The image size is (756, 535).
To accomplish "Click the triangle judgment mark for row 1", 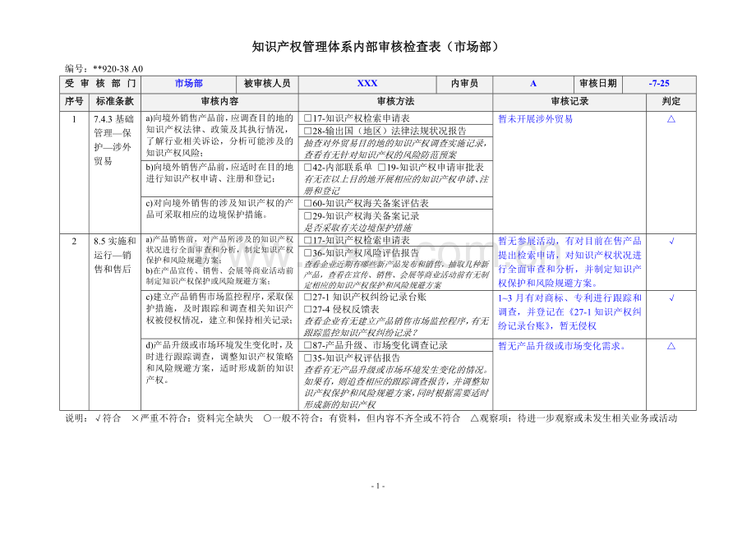I will (671, 119).
